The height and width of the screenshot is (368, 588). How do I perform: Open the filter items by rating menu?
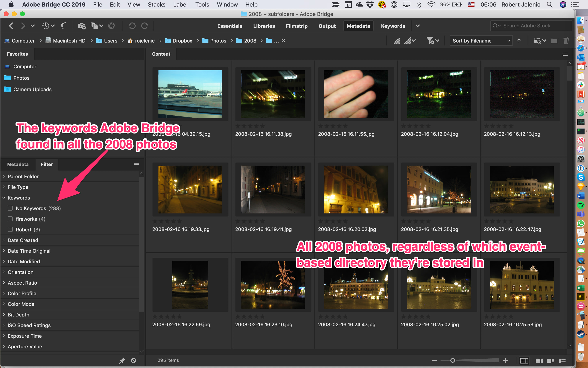click(x=433, y=41)
